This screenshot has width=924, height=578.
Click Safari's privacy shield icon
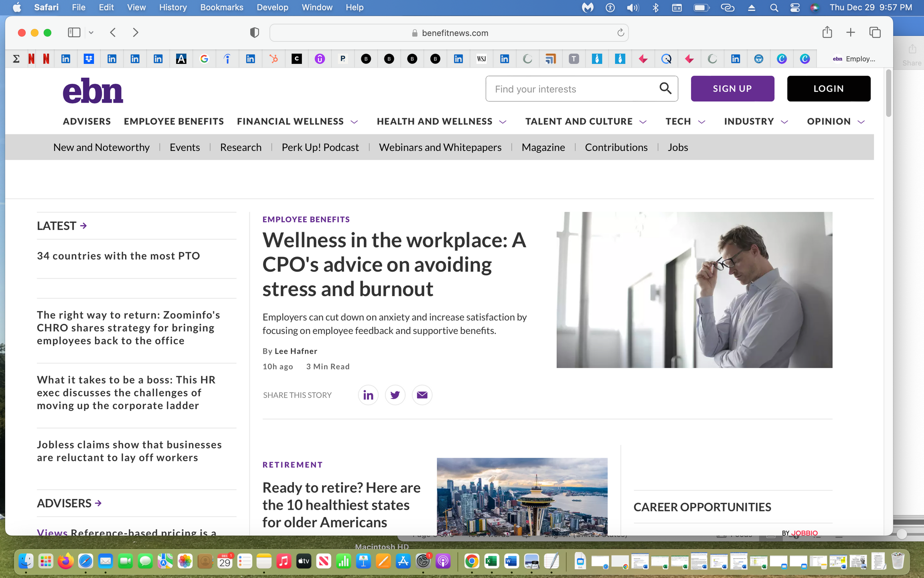254,33
